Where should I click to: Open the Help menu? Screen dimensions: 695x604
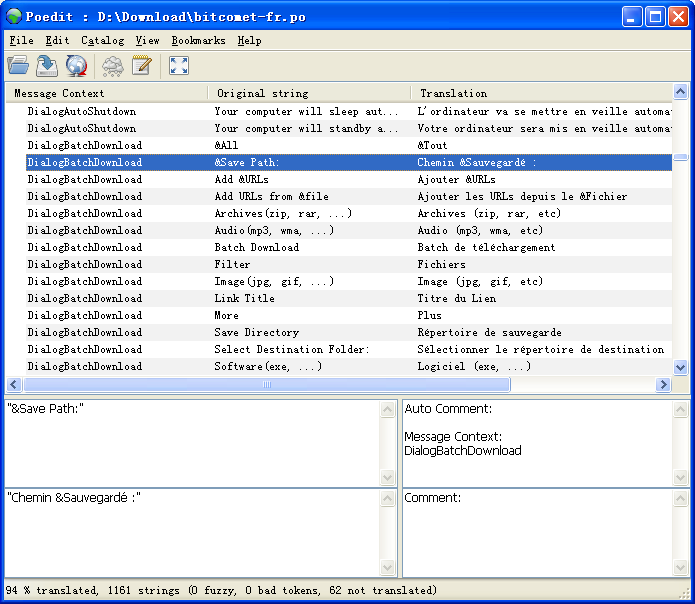(249, 41)
